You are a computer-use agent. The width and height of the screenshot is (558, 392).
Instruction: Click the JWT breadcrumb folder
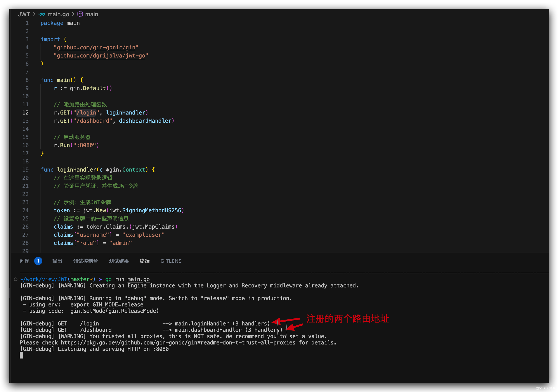click(x=24, y=14)
